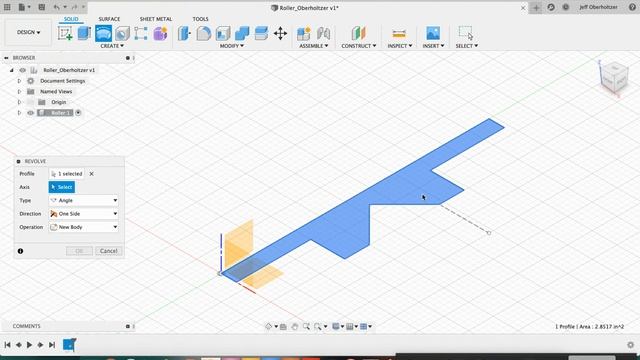The image size is (640, 360).
Task: Select the Joint tool
Action: (x=323, y=33)
